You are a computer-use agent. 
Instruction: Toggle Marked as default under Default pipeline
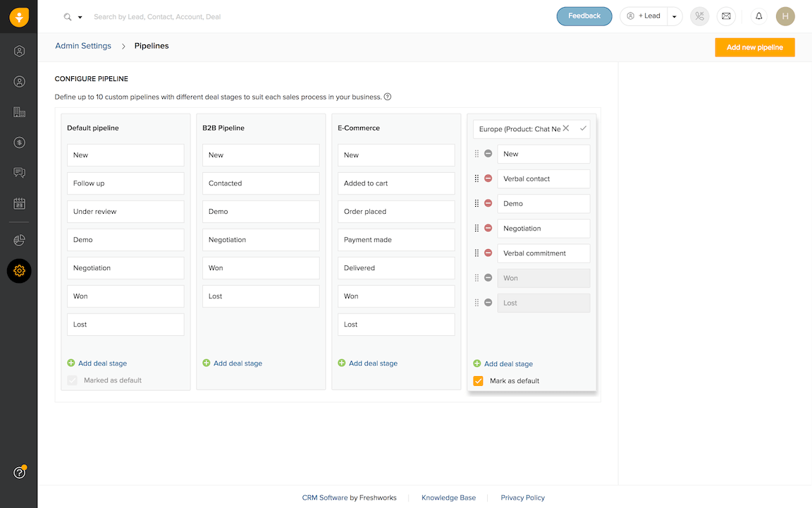72,380
